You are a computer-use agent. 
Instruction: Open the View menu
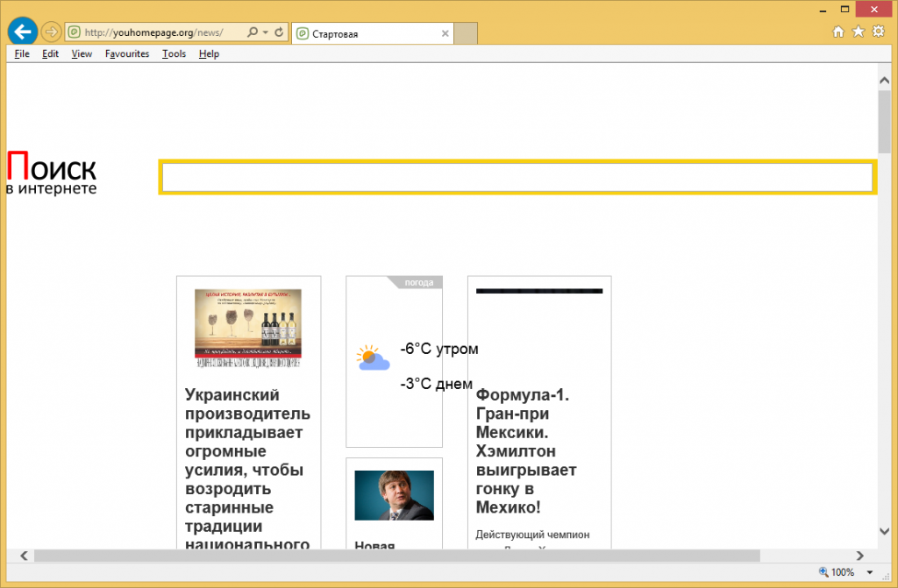[x=82, y=53]
